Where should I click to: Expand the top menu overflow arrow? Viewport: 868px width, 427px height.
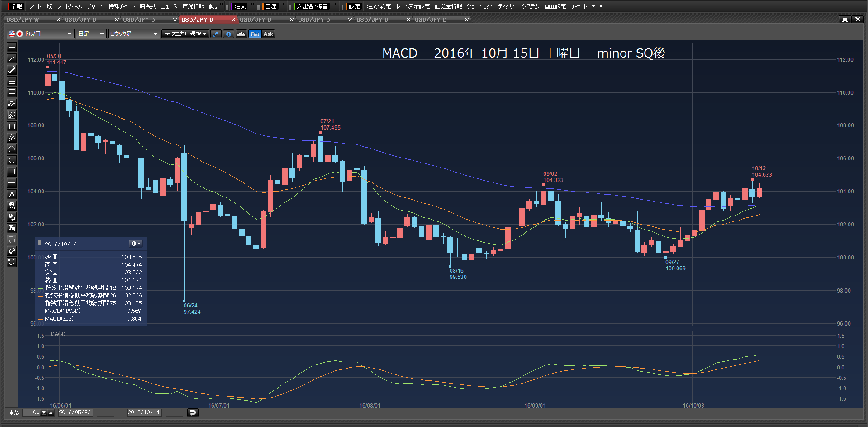(x=593, y=6)
